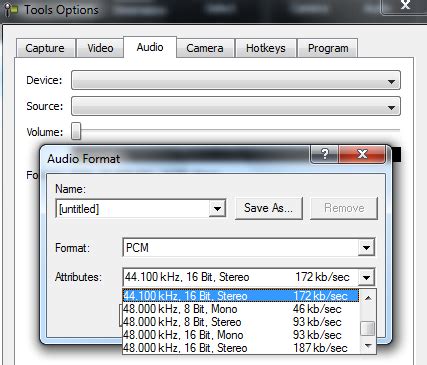Close the Tools Options window
427x365 pixels.
coord(405,5)
